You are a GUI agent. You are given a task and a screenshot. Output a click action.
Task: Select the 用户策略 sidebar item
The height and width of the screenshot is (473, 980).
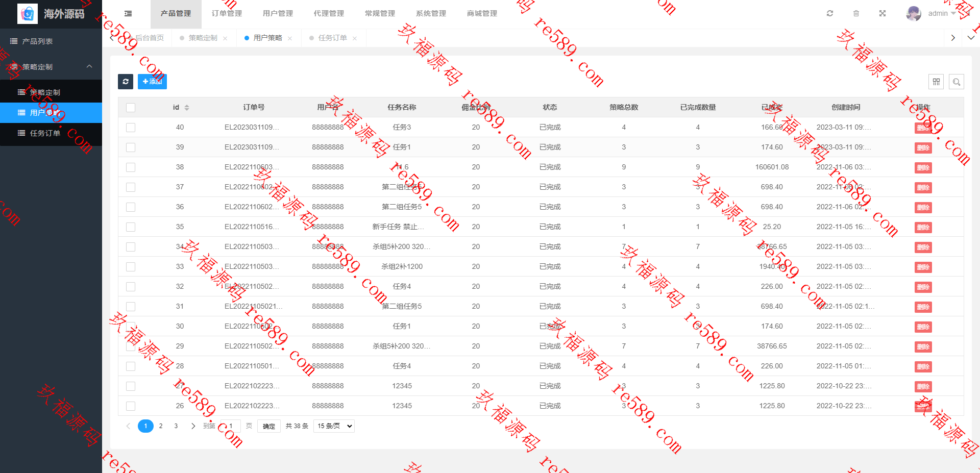(51, 113)
